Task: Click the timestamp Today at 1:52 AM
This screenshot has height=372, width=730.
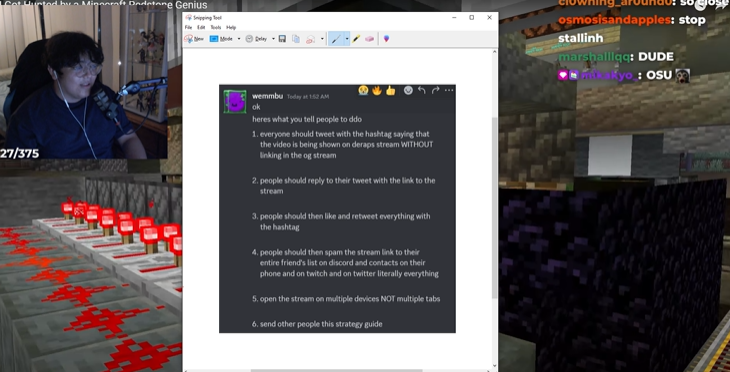Action: (x=308, y=97)
